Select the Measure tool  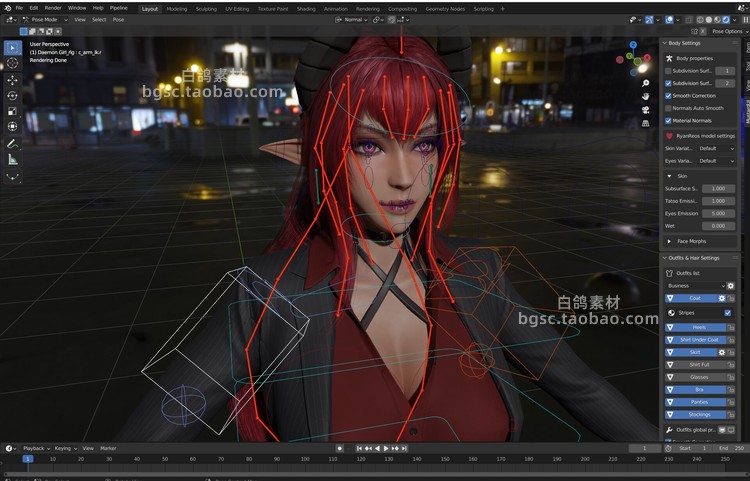12,160
